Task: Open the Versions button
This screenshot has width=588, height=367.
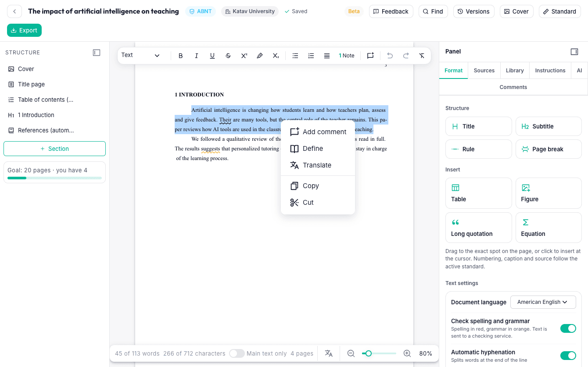Action: pos(473,11)
